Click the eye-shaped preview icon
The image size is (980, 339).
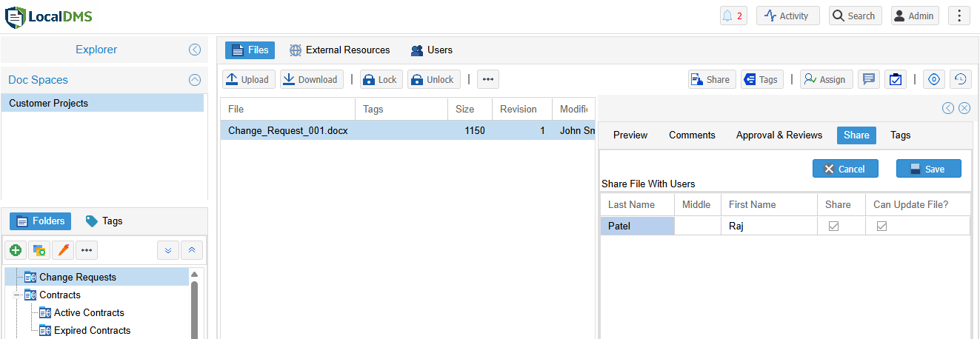934,79
